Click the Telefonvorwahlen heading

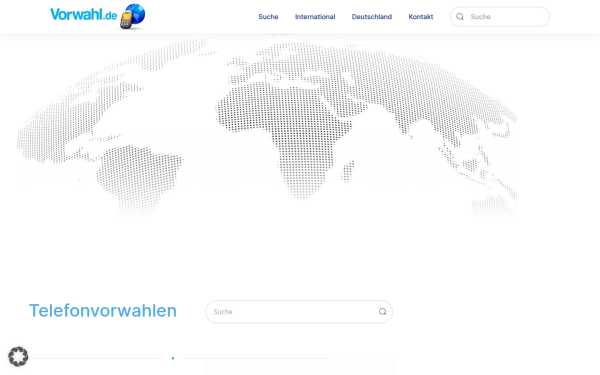tap(103, 311)
